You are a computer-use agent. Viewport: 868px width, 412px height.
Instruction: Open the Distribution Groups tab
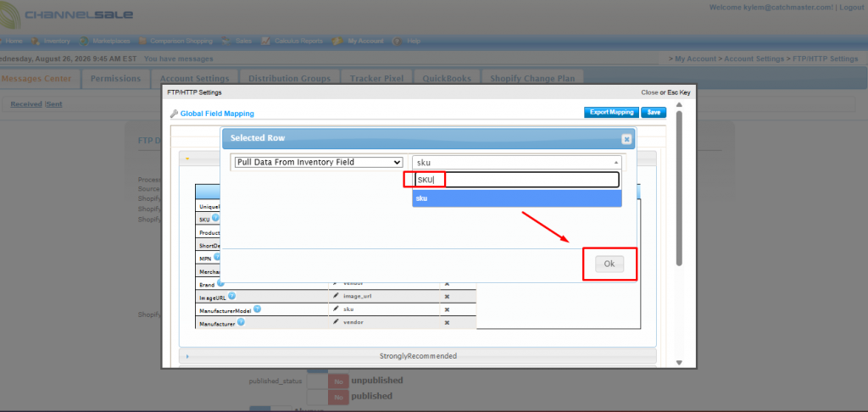(290, 79)
